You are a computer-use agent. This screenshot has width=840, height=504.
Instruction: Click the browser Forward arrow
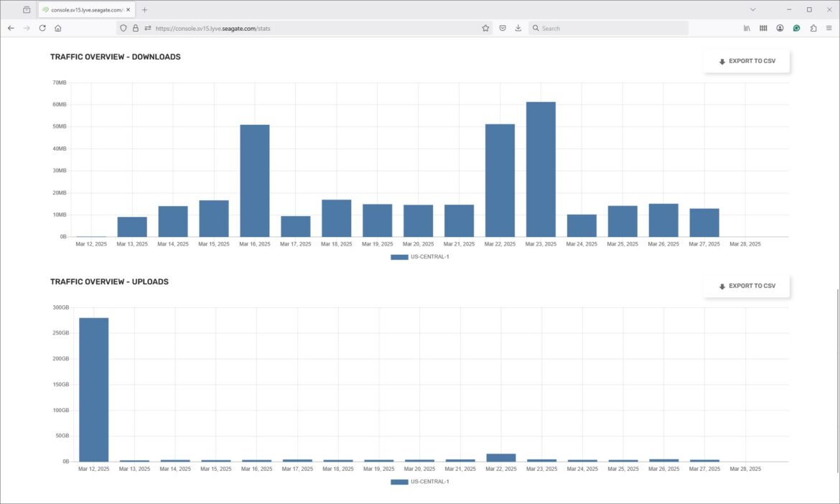[27, 28]
